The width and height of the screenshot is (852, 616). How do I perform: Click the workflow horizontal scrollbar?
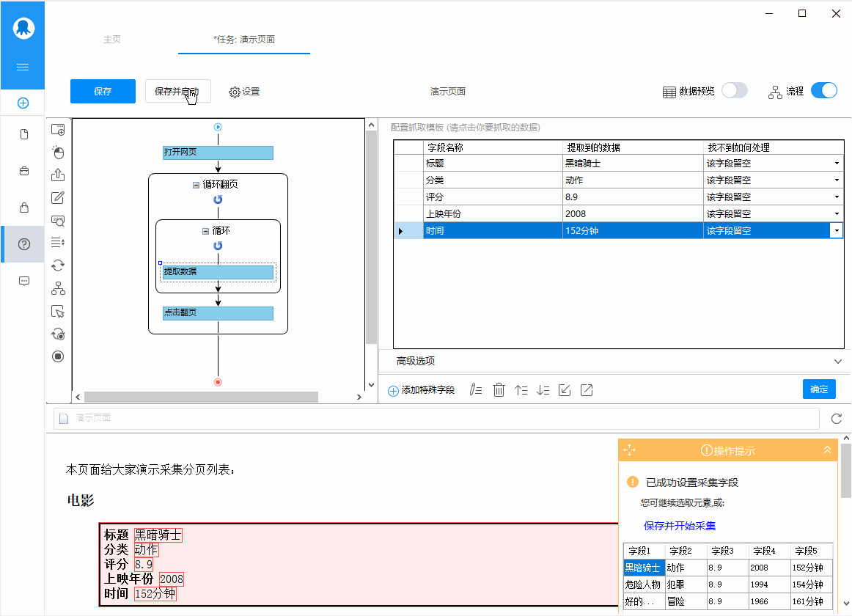tap(201, 397)
